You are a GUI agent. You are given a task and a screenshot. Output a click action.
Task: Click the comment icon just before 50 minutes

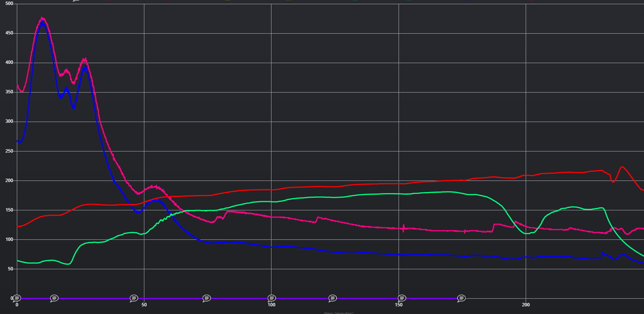(x=134, y=298)
